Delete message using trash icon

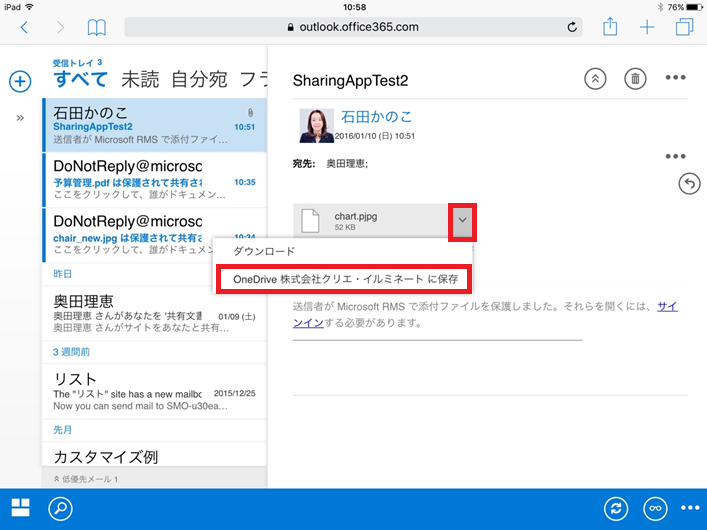tap(635, 79)
